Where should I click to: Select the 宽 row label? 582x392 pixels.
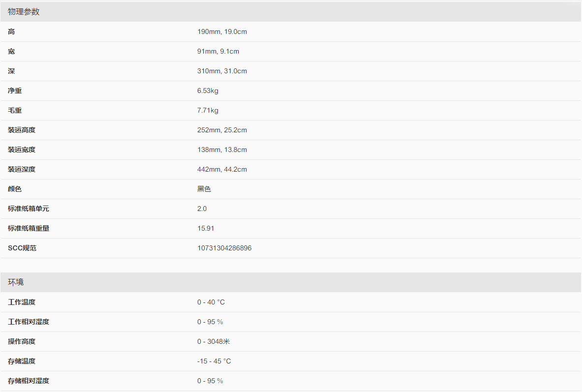11,52
